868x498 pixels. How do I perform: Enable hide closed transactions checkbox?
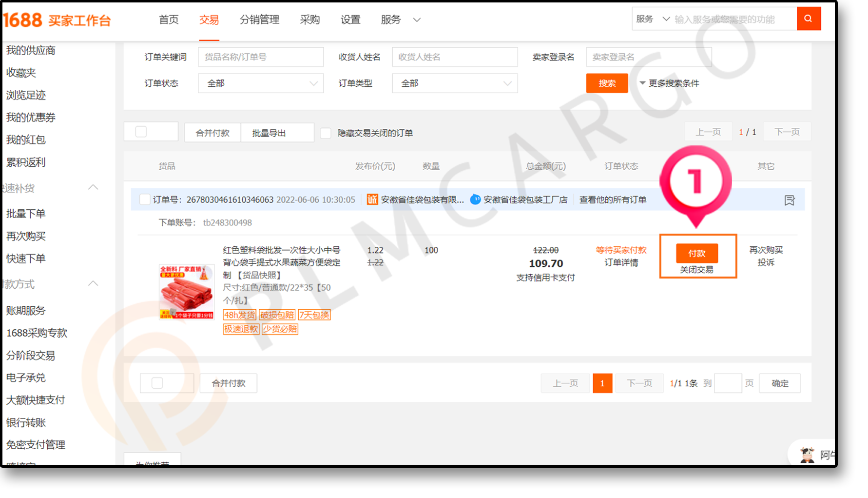326,133
